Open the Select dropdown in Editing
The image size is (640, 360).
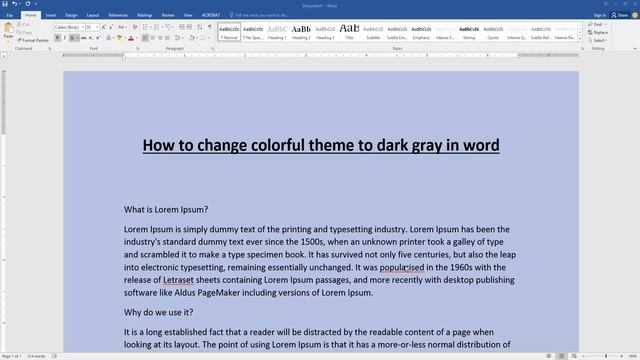(598, 40)
